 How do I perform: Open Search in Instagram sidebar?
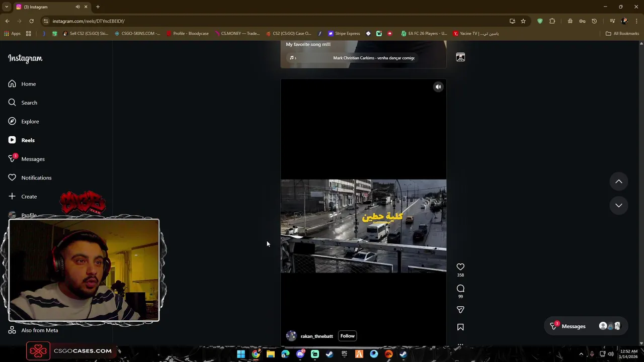click(x=23, y=103)
